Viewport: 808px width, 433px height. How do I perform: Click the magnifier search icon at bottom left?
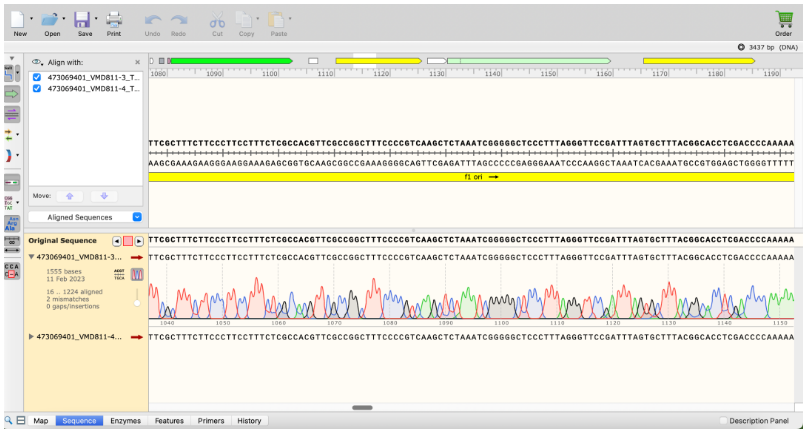pos(8,421)
